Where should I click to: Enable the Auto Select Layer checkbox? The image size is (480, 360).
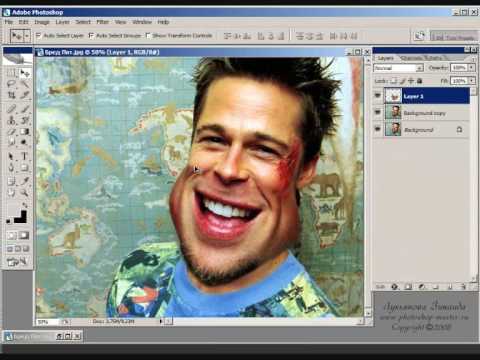coord(38,35)
